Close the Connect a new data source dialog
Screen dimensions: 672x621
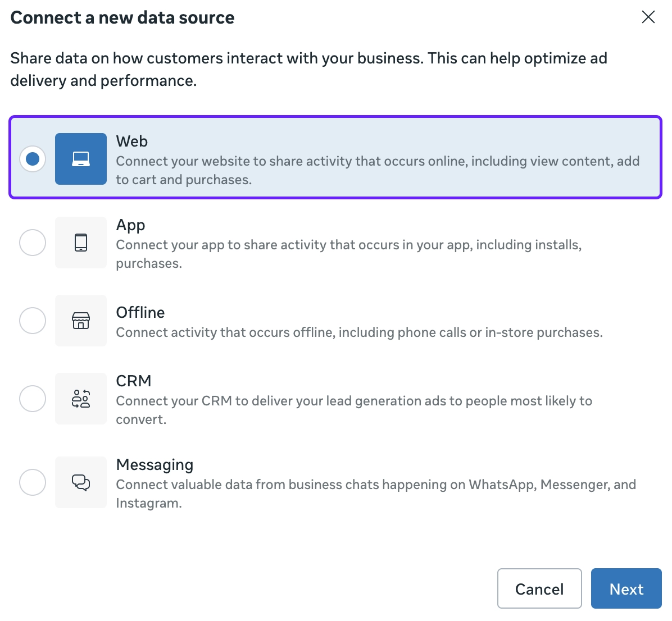coord(648,17)
